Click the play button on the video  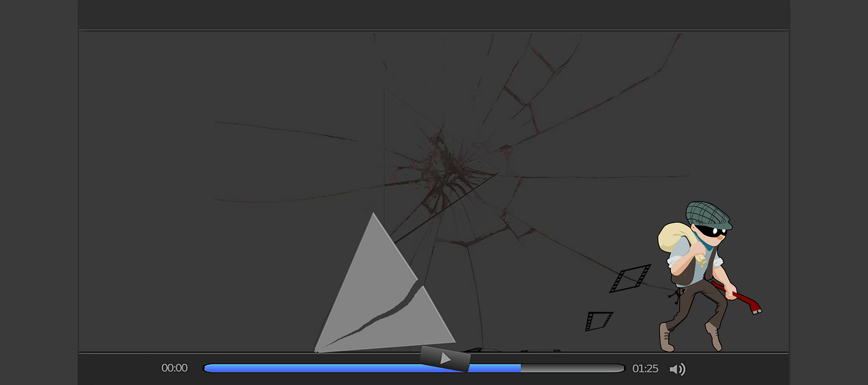point(446,358)
